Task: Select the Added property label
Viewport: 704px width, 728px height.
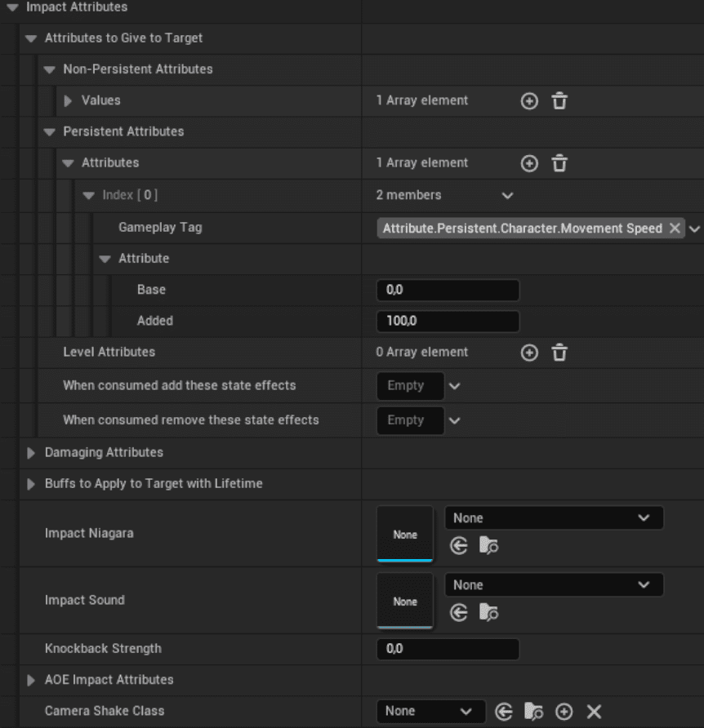Action: 154,321
